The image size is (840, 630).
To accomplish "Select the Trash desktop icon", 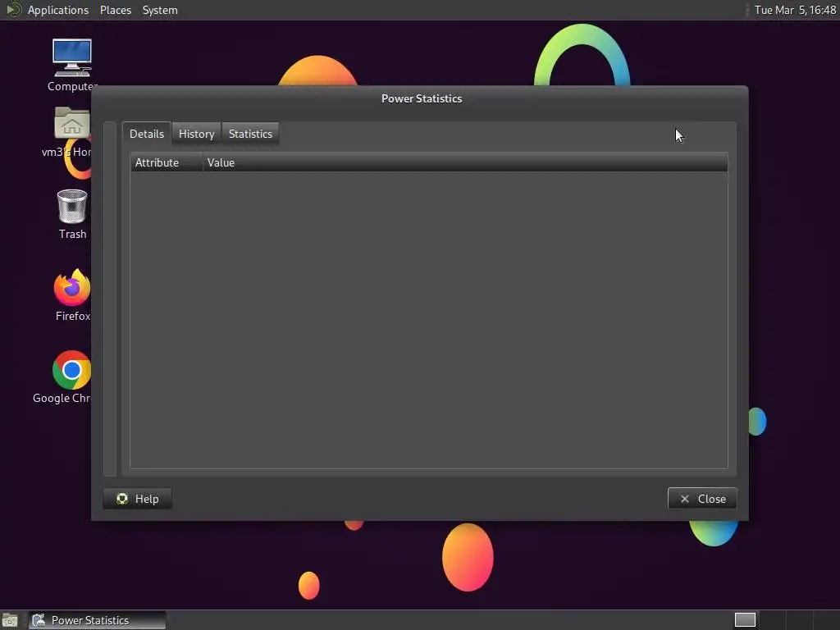I will click(x=72, y=214).
